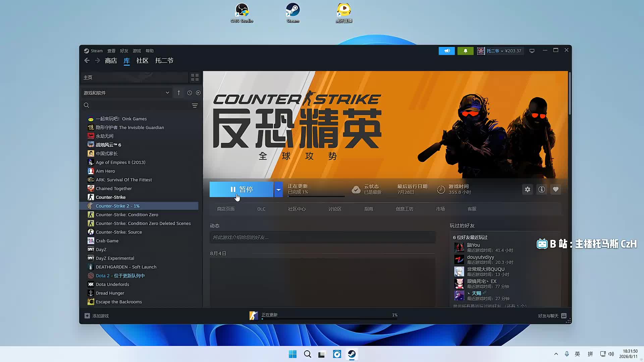Viewport: 644px width, 362px height.
Task: Open 社区中心 link
Action: click(297, 209)
